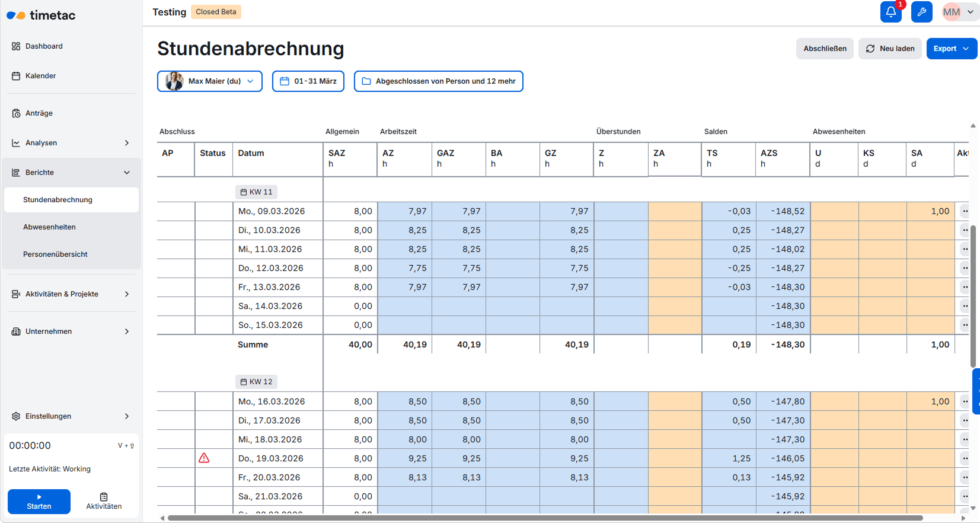
Task: Open Personenübersicht report
Action: [x=55, y=254]
